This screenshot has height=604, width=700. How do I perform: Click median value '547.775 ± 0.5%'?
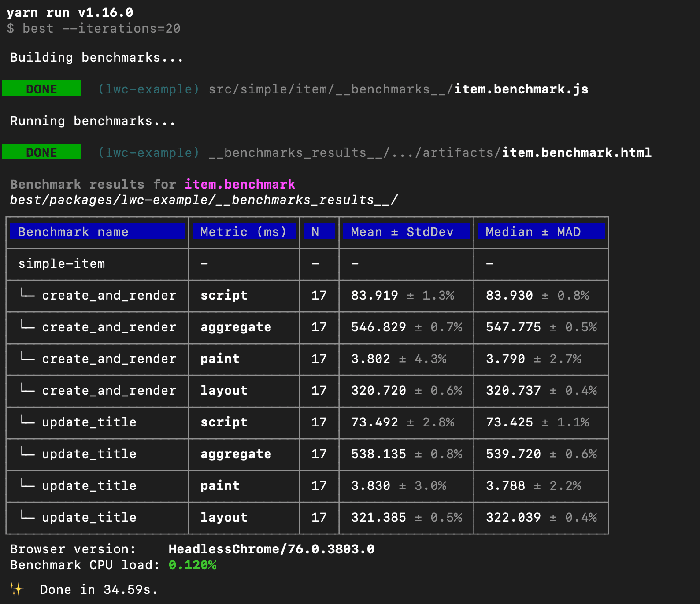pyautogui.click(x=541, y=327)
